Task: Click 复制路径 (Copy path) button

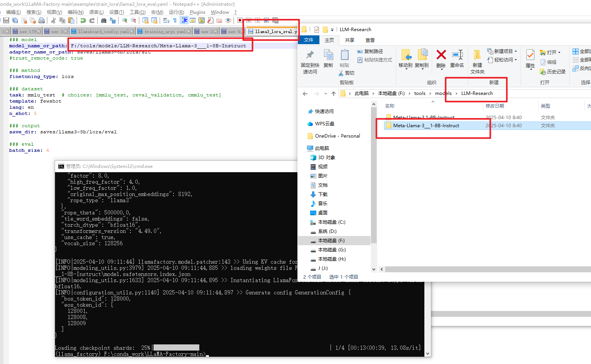Action: 370,51
